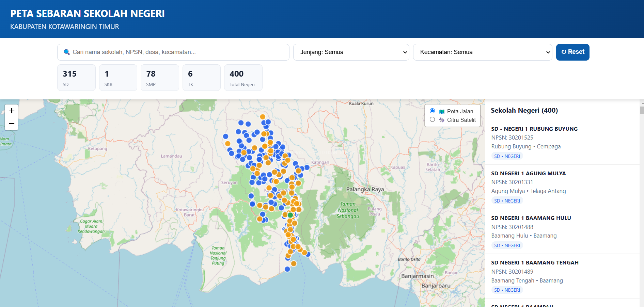Click the Kuala Kurun label on the map
The image size is (644, 307).
click(361, 103)
